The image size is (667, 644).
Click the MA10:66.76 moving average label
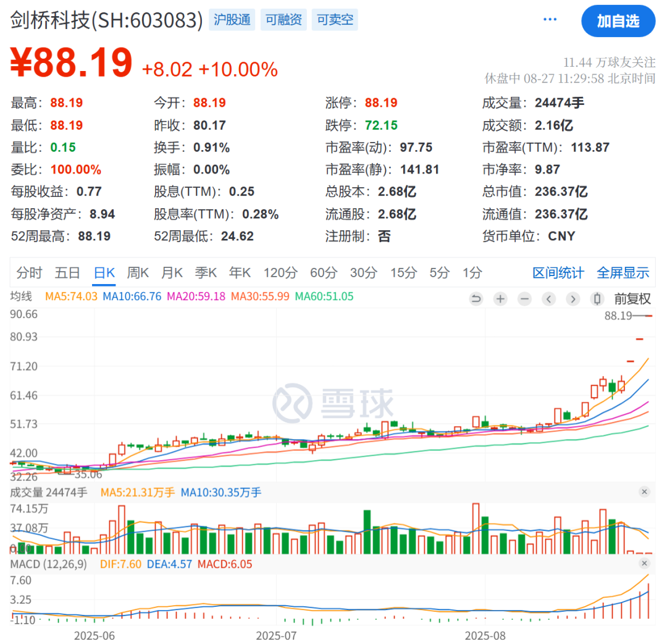coord(132,296)
